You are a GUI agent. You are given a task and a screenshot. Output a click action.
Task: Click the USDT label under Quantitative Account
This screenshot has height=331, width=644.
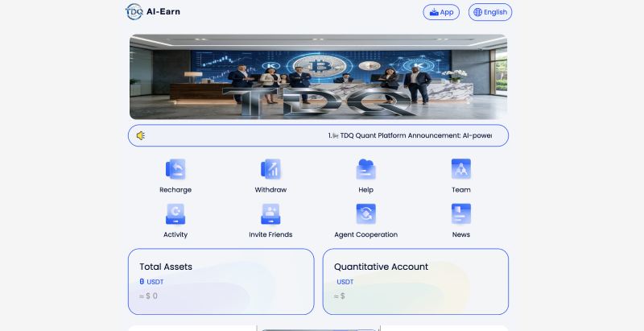(345, 282)
